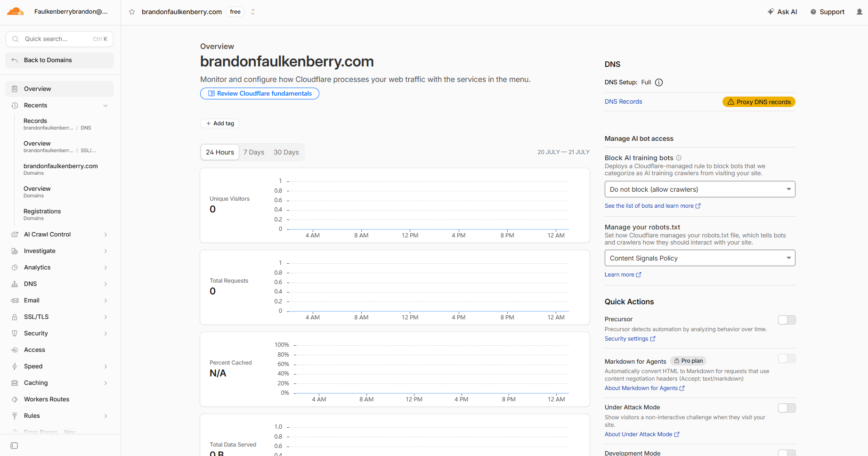The height and width of the screenshot is (456, 868).
Task: Click the SSL/TLS lock icon
Action: pos(15,317)
